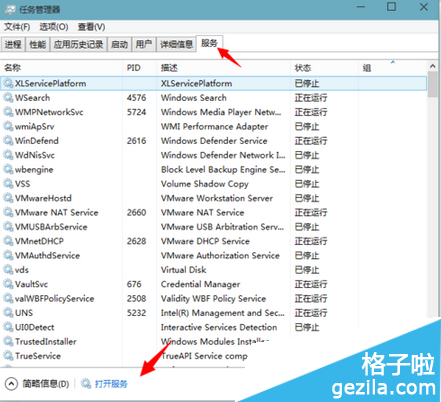The height and width of the screenshot is (402, 441).
Task: Select the Interactive Services Detection description
Action: tap(219, 327)
